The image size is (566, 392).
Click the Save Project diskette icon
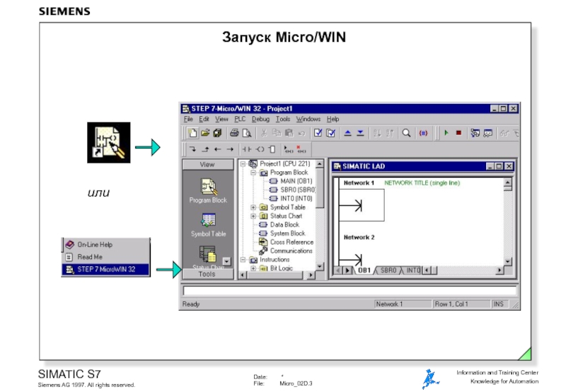pyautogui.click(x=217, y=133)
